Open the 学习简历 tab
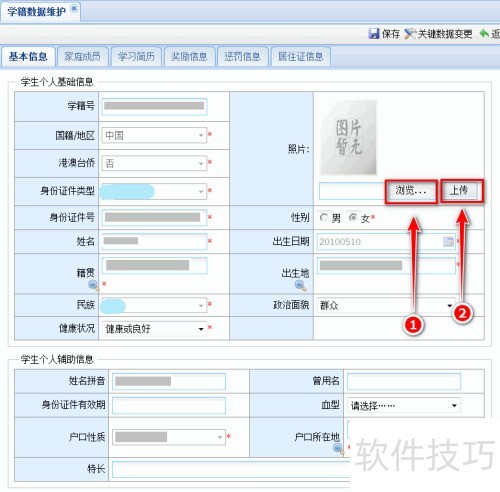Viewport: 500px width, 492px height. tap(136, 57)
